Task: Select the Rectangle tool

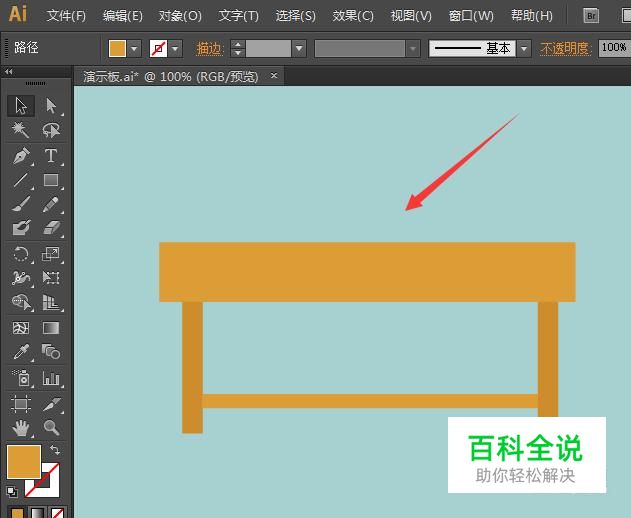Action: pos(51,180)
